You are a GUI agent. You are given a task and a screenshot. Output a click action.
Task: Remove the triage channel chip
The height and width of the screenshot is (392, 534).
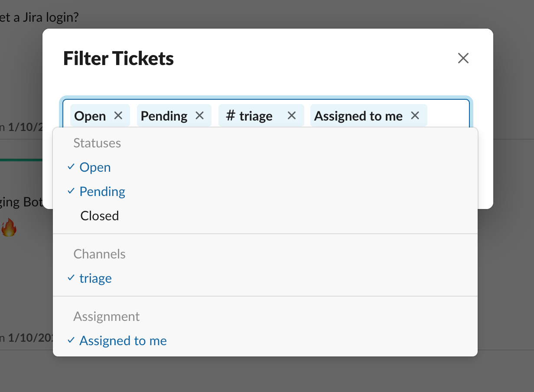click(x=292, y=115)
